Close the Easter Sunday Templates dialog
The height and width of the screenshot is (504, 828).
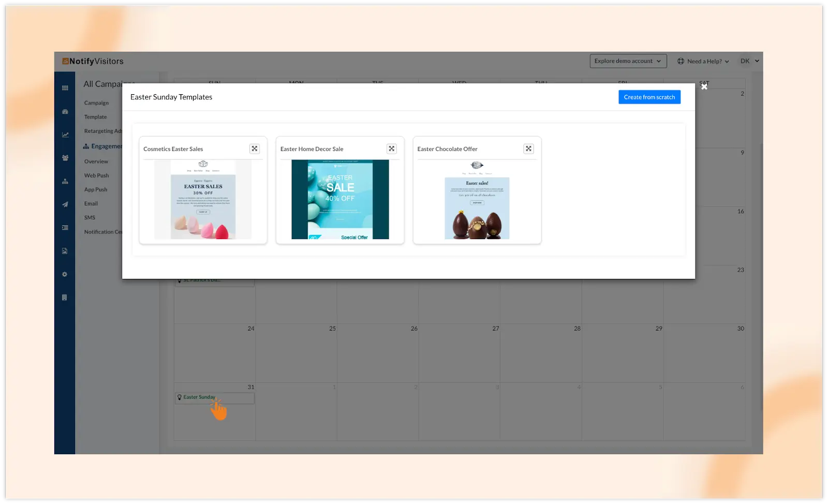(x=704, y=87)
